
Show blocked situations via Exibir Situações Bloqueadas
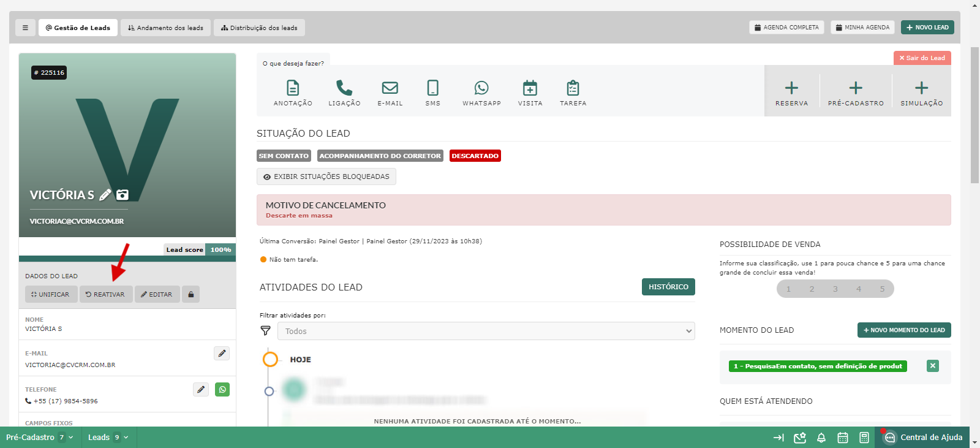(x=326, y=177)
